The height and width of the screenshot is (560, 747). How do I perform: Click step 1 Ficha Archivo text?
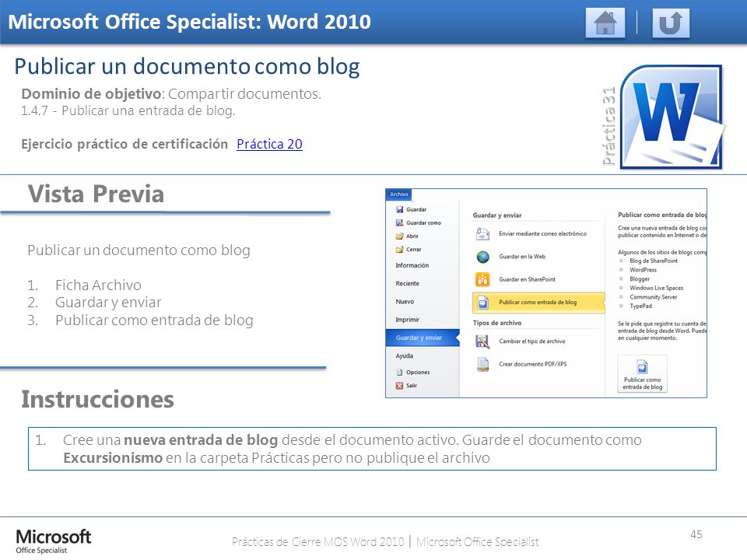click(98, 285)
